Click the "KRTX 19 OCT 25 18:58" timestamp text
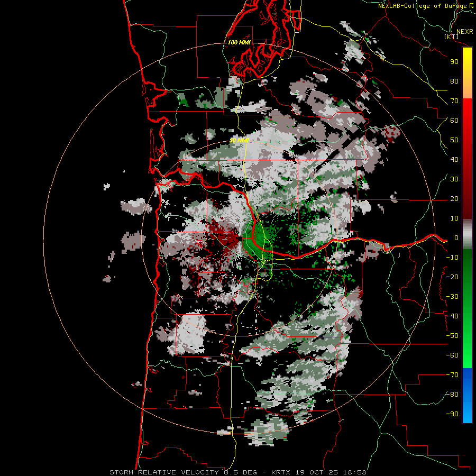 [319, 472]
